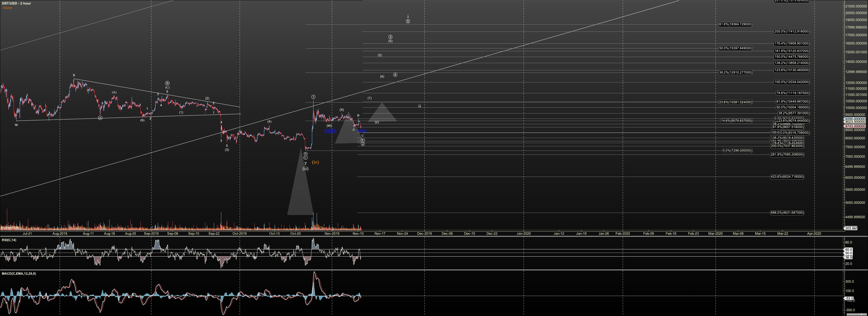868x316 pixels.
Task: Select the 50.0%(10004.180000) level label
Action: point(793,107)
